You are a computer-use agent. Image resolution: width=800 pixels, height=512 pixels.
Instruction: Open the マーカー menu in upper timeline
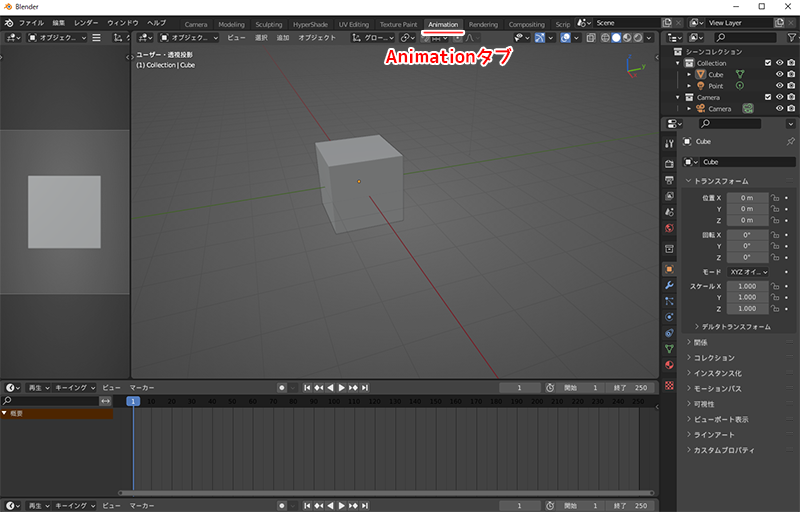[x=142, y=387]
